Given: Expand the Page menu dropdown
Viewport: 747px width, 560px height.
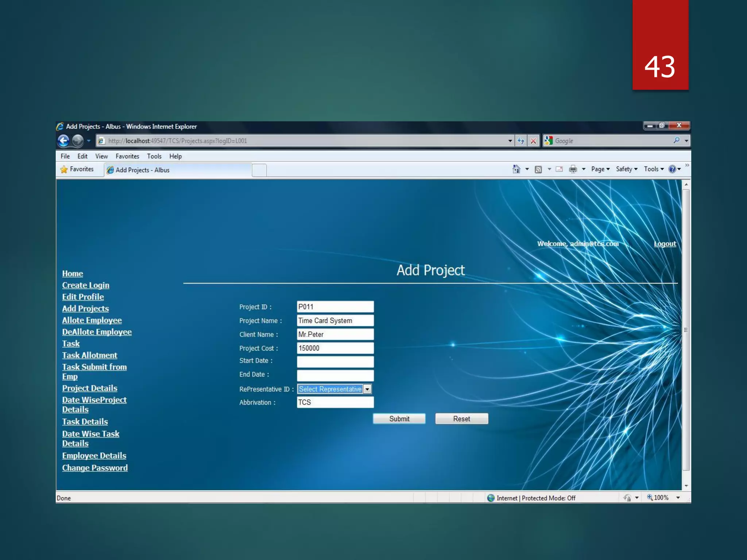Looking at the screenshot, I should [x=600, y=169].
